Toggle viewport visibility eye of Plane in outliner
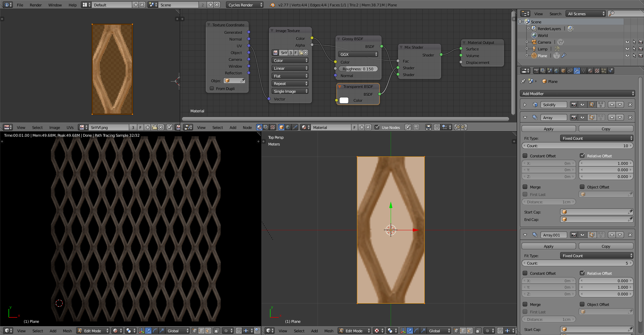The height and width of the screenshot is (335, 644). (x=627, y=56)
